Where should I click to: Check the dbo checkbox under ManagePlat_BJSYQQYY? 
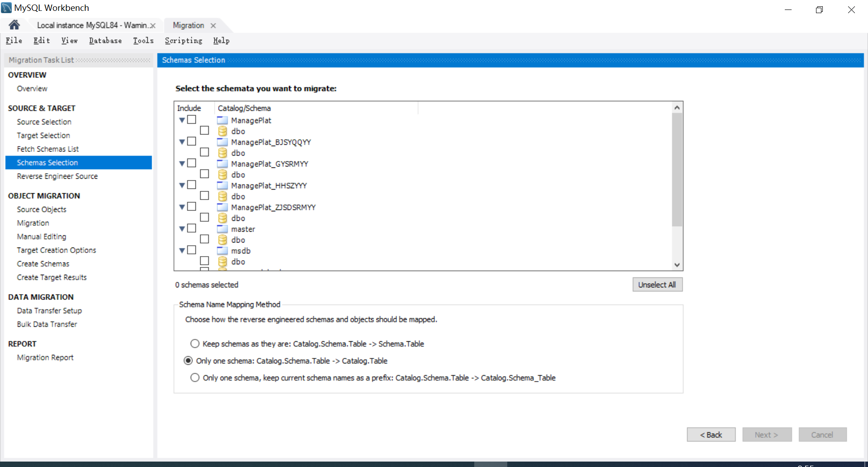[204, 152]
